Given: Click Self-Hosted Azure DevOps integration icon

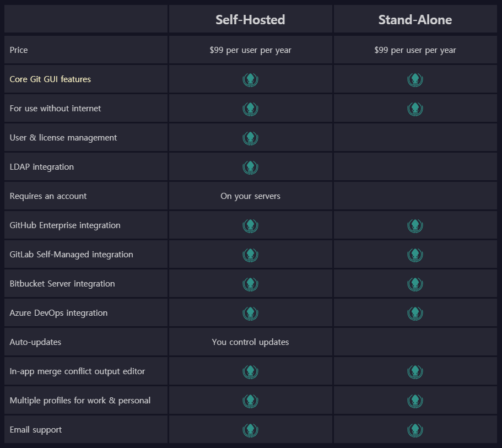Looking at the screenshot, I should pyautogui.click(x=250, y=313).
